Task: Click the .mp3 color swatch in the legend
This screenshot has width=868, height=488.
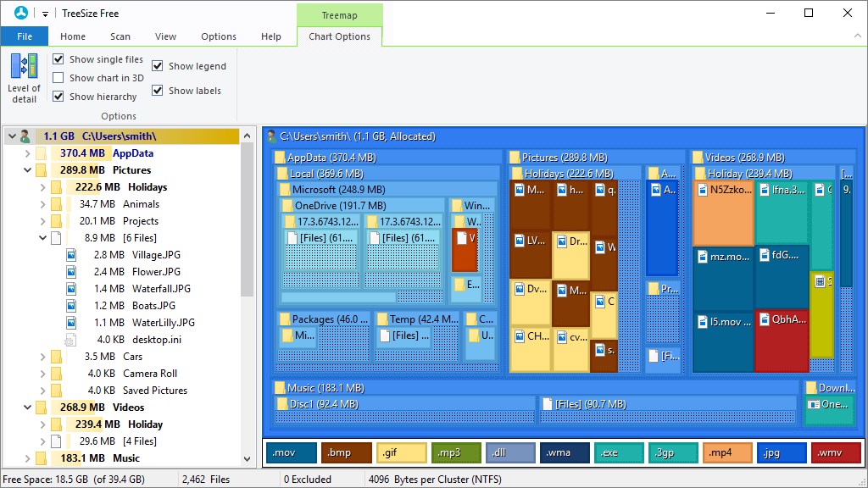Action: 456,452
